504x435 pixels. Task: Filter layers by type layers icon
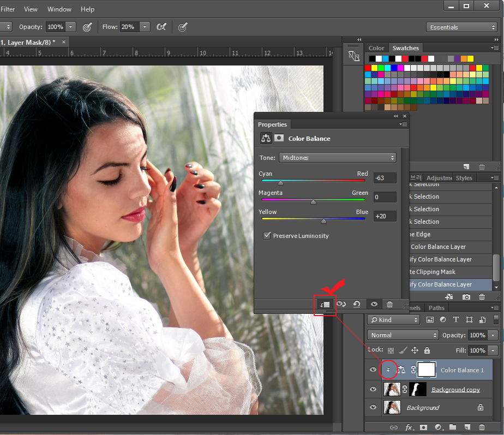(x=456, y=319)
